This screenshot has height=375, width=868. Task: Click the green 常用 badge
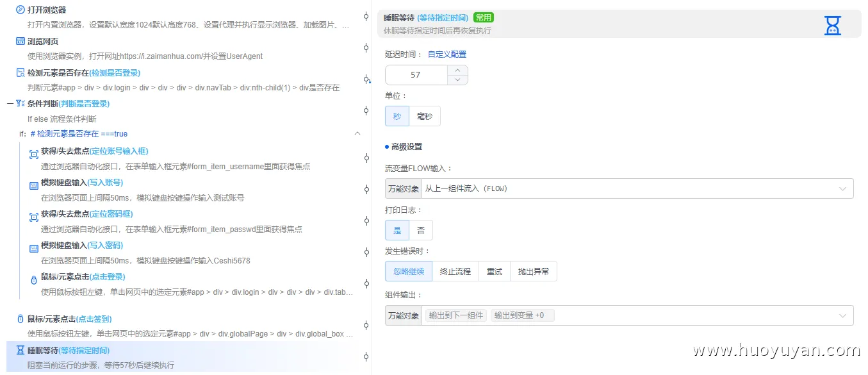[x=484, y=18]
